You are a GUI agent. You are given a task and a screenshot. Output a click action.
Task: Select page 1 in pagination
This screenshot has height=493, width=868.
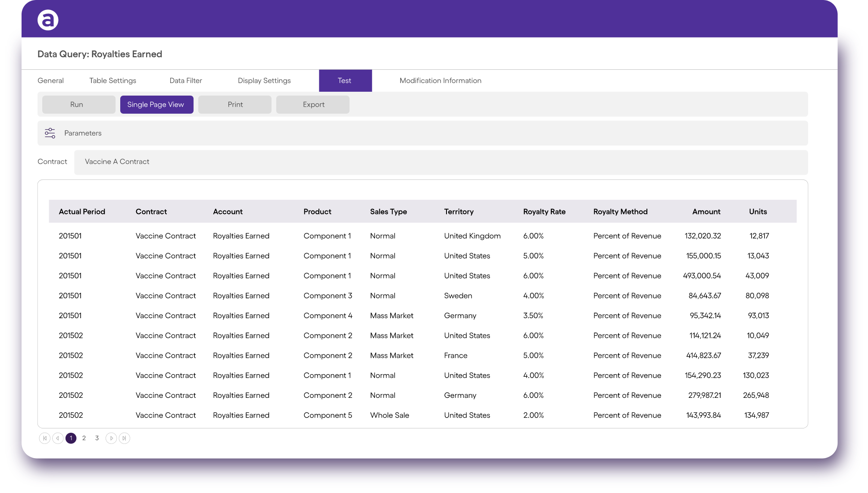click(x=71, y=438)
